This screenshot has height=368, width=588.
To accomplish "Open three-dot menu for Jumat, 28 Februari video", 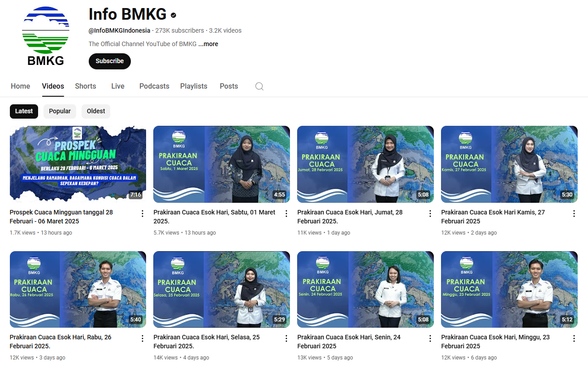I will tap(430, 214).
